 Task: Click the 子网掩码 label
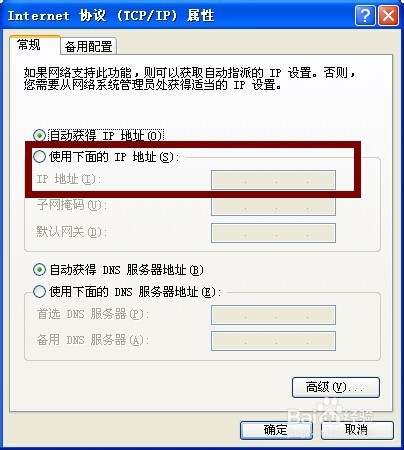(72, 205)
